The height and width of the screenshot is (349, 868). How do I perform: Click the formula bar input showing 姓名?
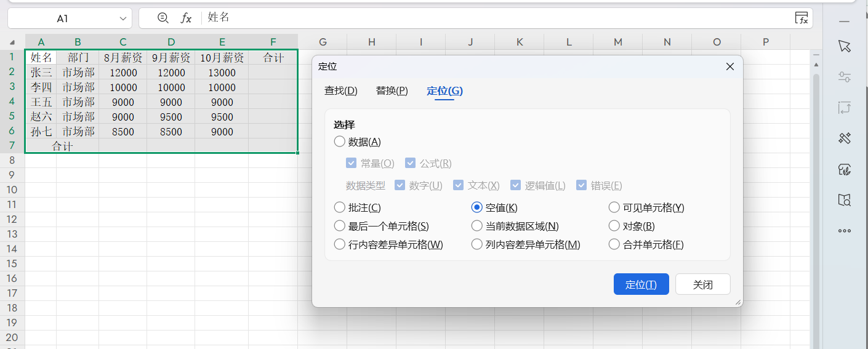click(492, 18)
